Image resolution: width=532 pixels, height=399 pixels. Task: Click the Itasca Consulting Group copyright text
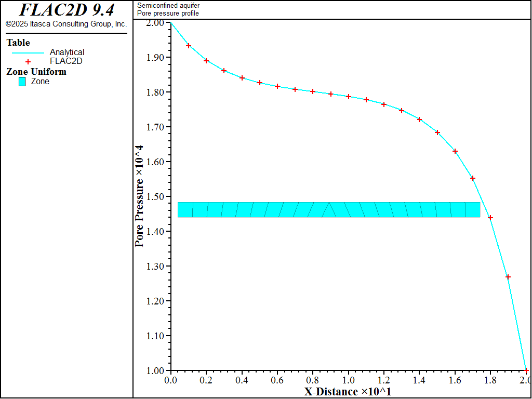(66, 24)
